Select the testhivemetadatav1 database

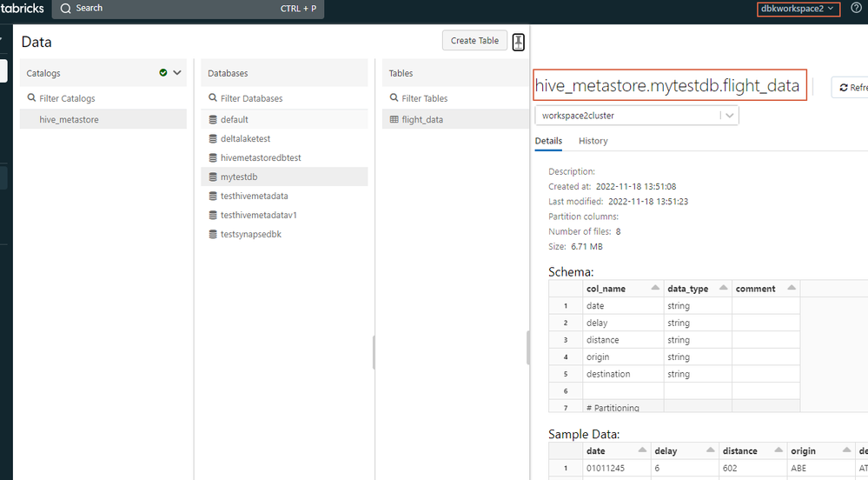pos(284,215)
